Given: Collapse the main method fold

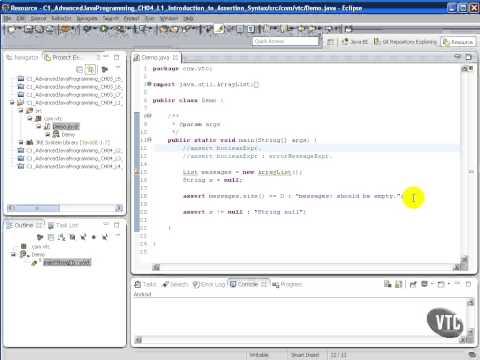Looking at the screenshot, I should tap(149, 140).
